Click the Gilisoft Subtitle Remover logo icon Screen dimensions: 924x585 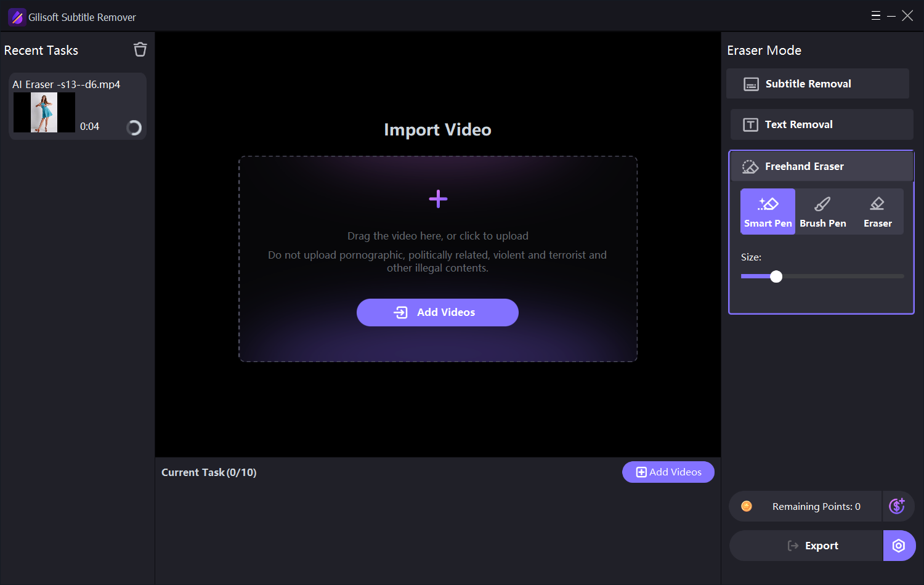point(17,17)
